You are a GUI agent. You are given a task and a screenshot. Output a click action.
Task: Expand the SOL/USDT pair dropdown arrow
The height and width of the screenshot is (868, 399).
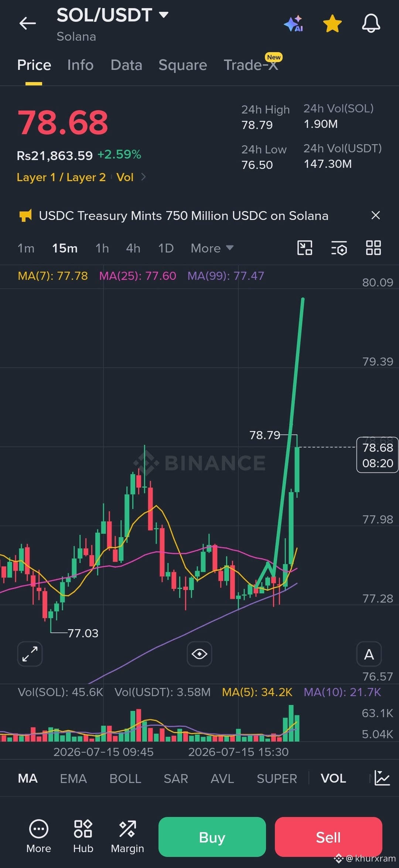coord(164,15)
